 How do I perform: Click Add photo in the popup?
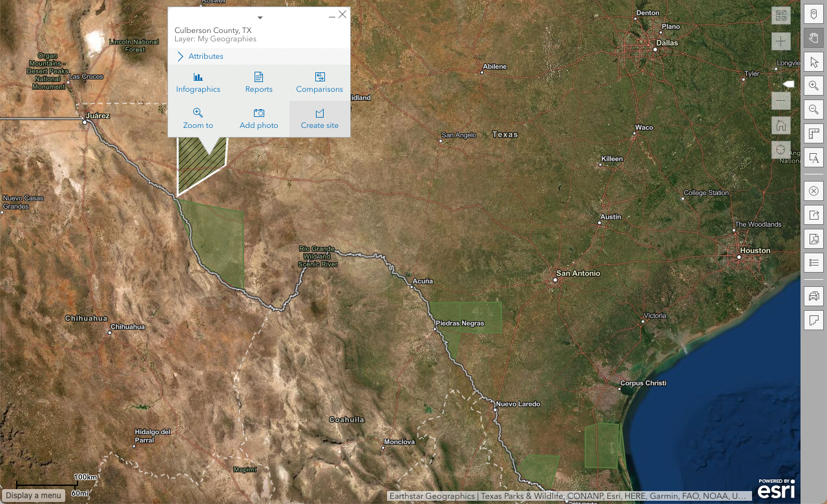tap(258, 119)
